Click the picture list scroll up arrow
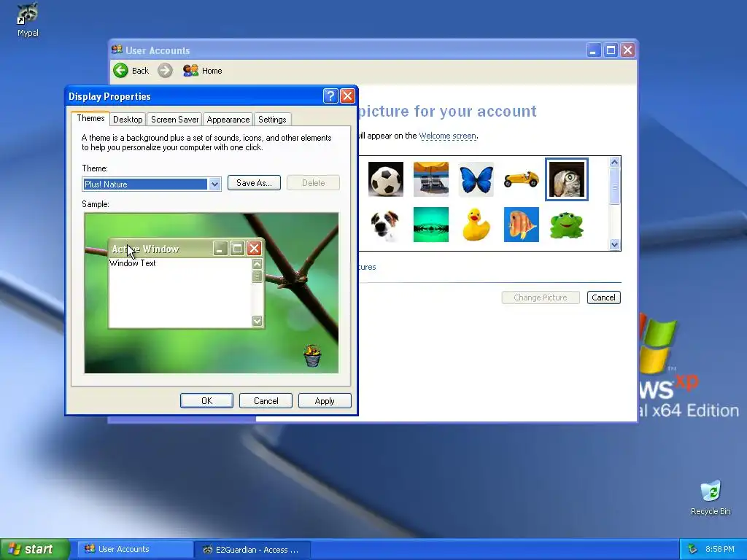Screen dimensions: 747x560 click(614, 162)
